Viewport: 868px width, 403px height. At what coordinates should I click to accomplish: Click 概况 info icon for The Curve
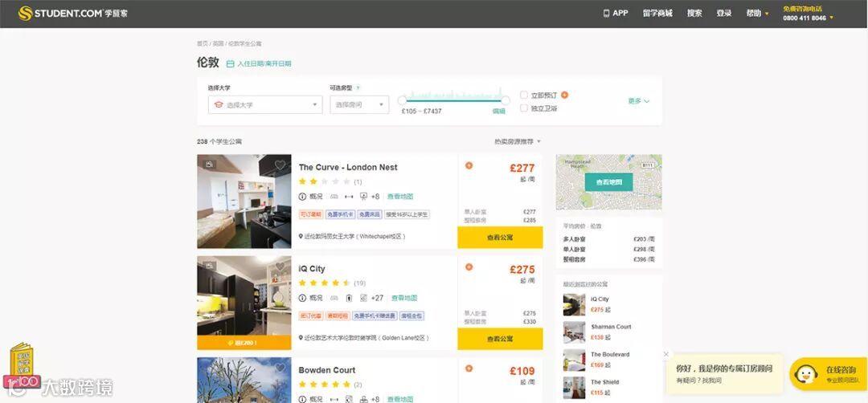302,196
